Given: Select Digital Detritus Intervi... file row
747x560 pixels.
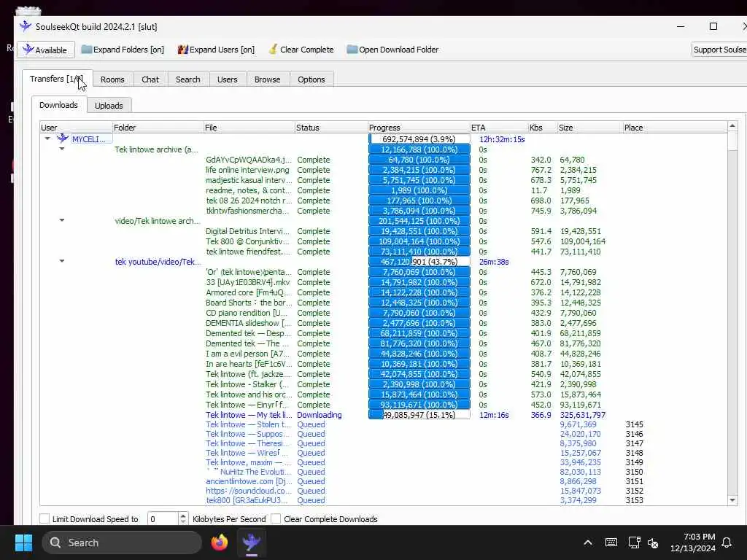Looking at the screenshot, I should tap(247, 231).
